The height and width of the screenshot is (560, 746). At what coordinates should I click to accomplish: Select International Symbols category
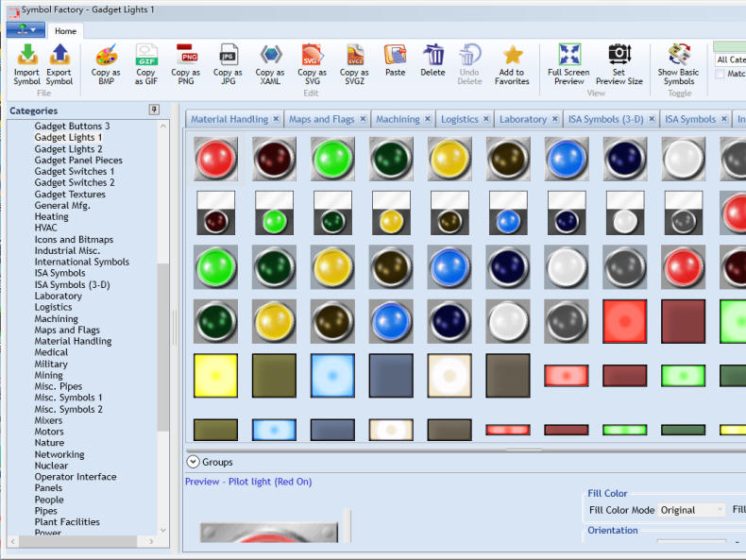pos(82,262)
